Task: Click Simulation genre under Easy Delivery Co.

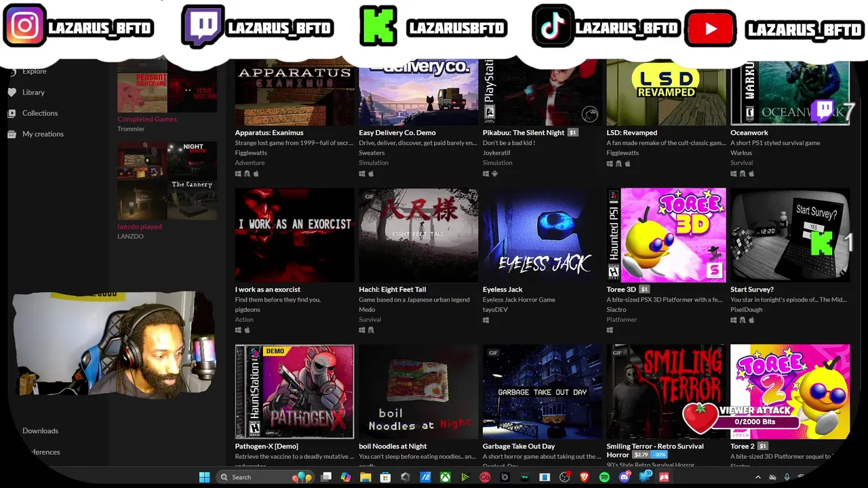Action: 374,163
